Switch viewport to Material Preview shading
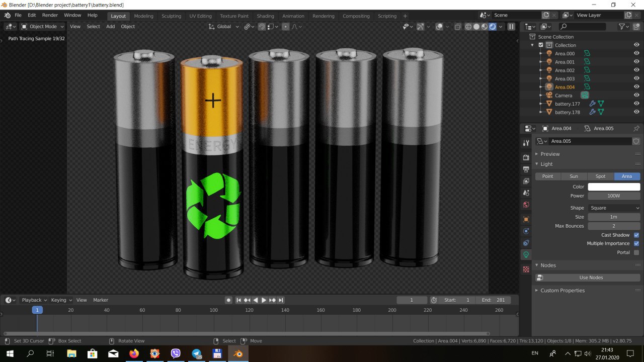 pos(485,27)
